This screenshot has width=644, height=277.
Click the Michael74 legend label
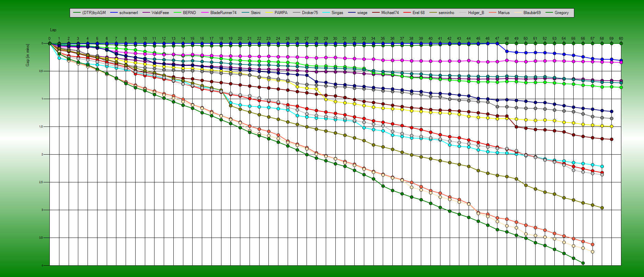coord(390,13)
